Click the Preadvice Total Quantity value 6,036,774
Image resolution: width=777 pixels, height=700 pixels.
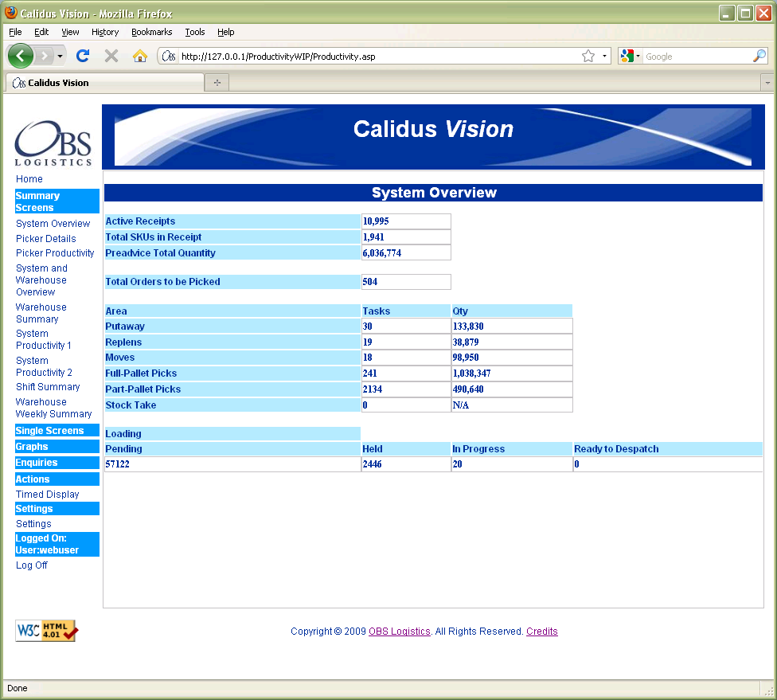click(x=406, y=252)
